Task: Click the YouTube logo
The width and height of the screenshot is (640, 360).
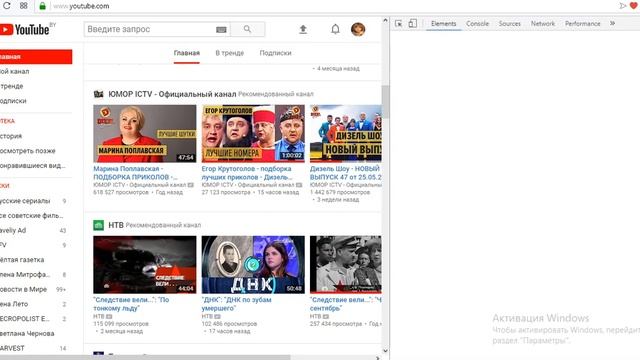Action: click(x=25, y=29)
